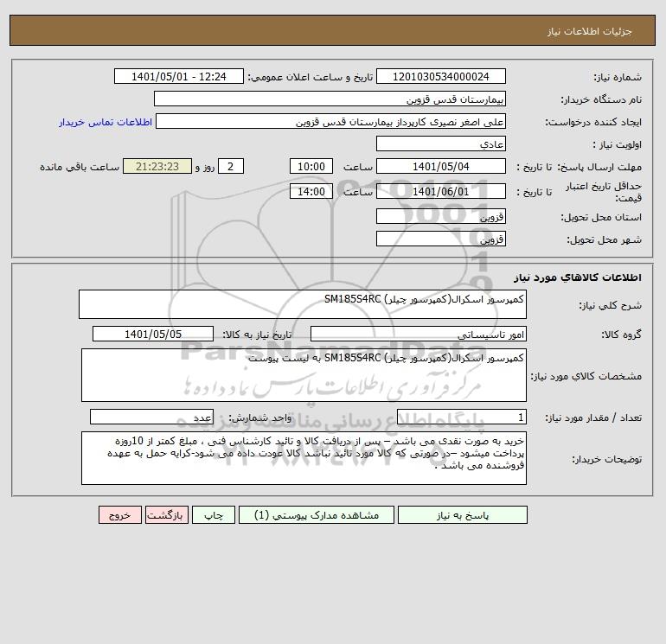Click the label تعداد / مقدار مورد نیاز:
Viewport: 666px width, 644px height.
[593, 418]
